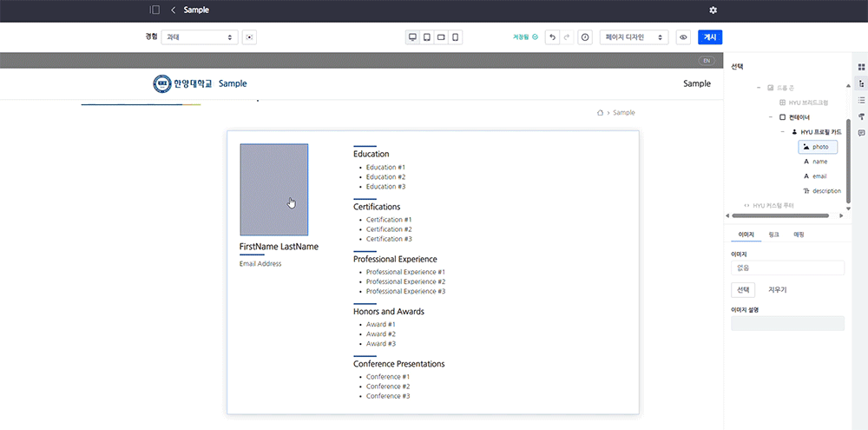868x430 pixels.
Task: Open the 경험 dropdown showing 과태
Action: pos(199,37)
